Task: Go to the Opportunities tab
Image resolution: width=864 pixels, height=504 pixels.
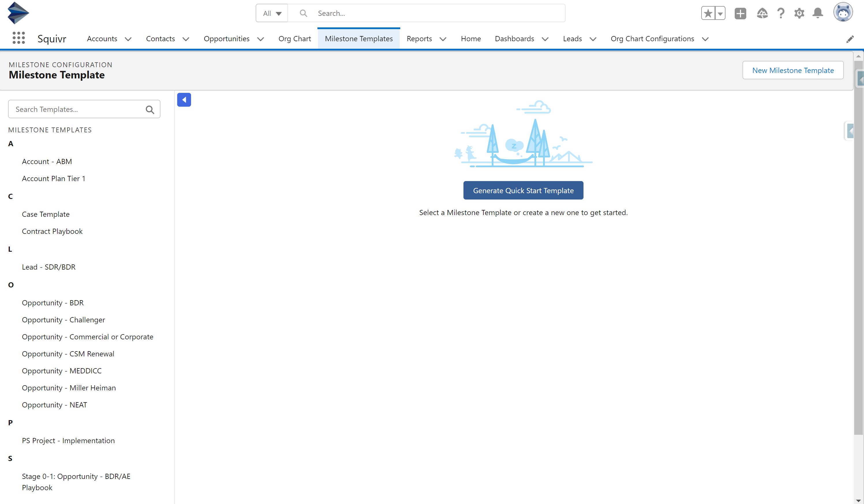Action: pos(226,39)
